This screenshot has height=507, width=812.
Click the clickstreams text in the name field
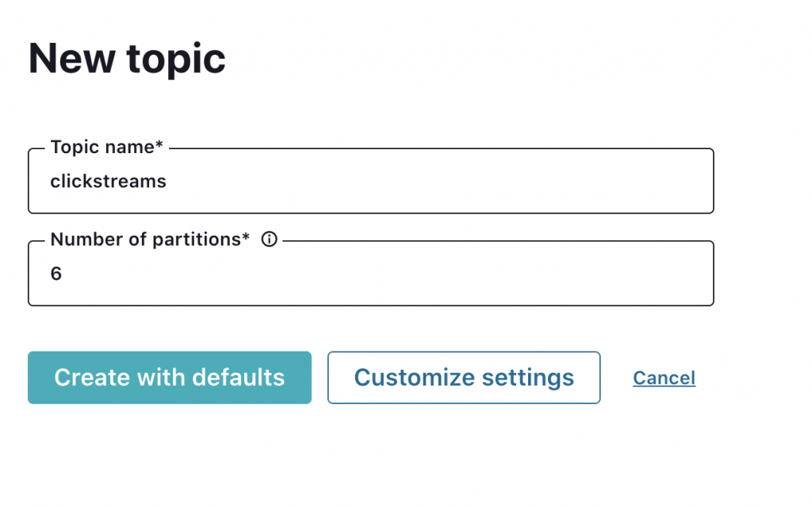[x=108, y=181]
